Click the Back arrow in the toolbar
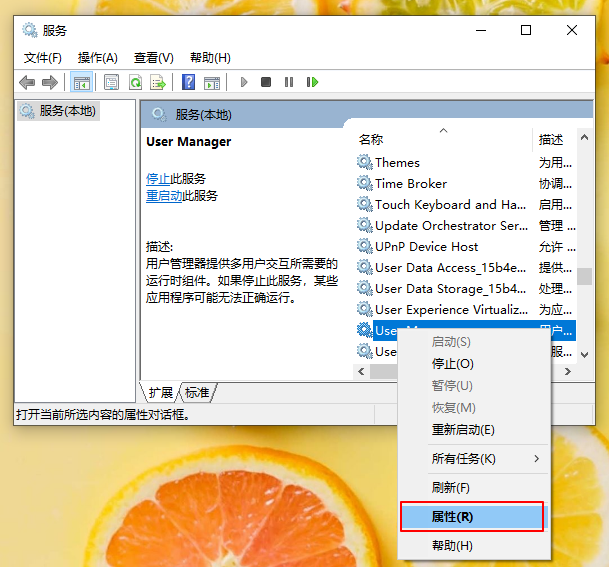 [27, 82]
